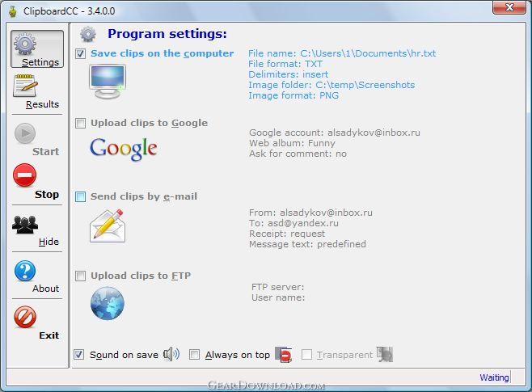Viewport: 532px width, 392px height.
Task: Click the speaker sound icon
Action: [171, 354]
